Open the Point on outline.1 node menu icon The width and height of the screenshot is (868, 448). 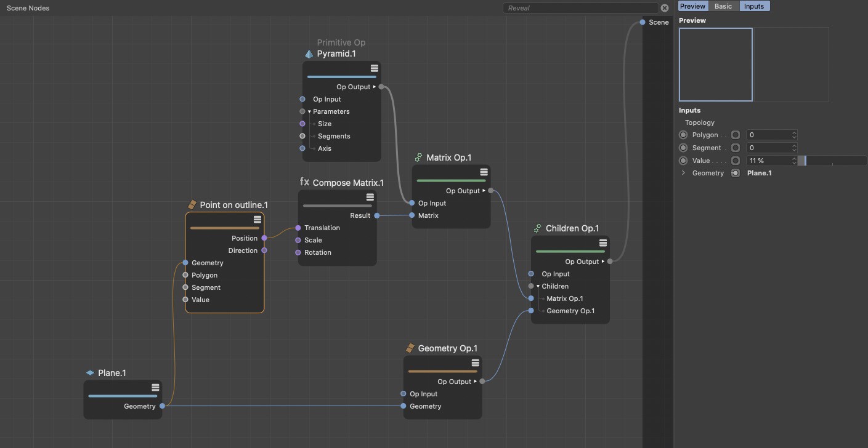258,220
